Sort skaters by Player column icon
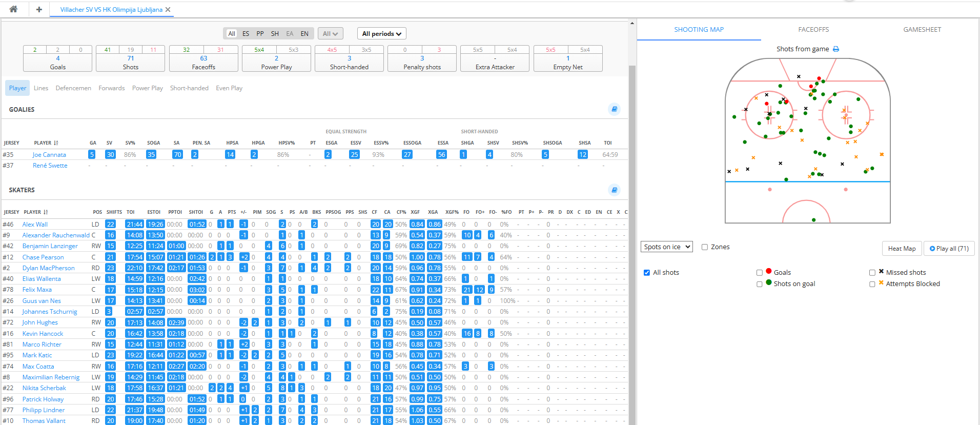980x425 pixels. tap(46, 212)
